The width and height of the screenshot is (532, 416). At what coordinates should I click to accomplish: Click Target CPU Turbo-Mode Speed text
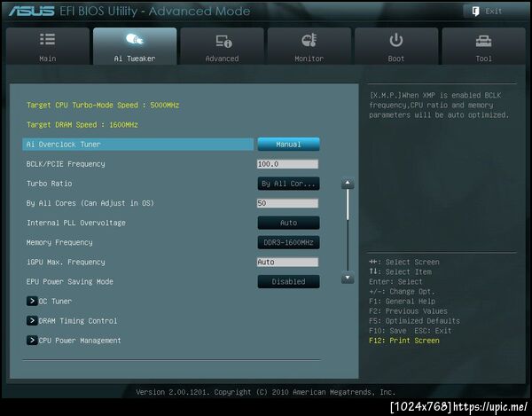pos(103,105)
